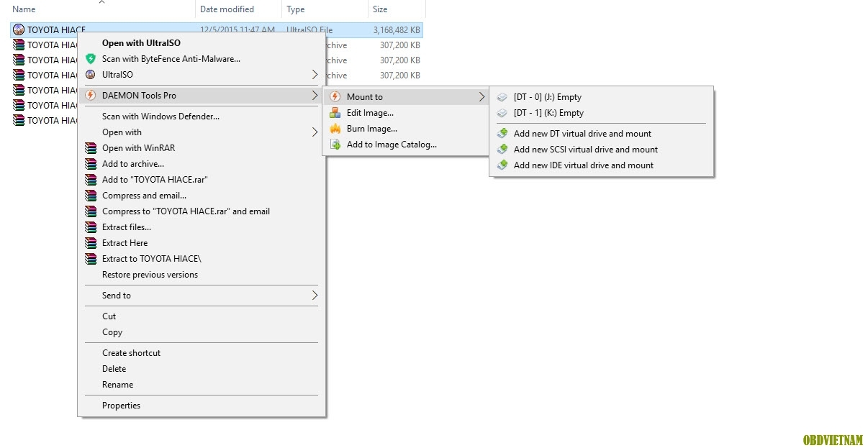Click the icon beside Add to "TOYOTA HIACE.rar"
868x448 pixels.
pos(91,180)
